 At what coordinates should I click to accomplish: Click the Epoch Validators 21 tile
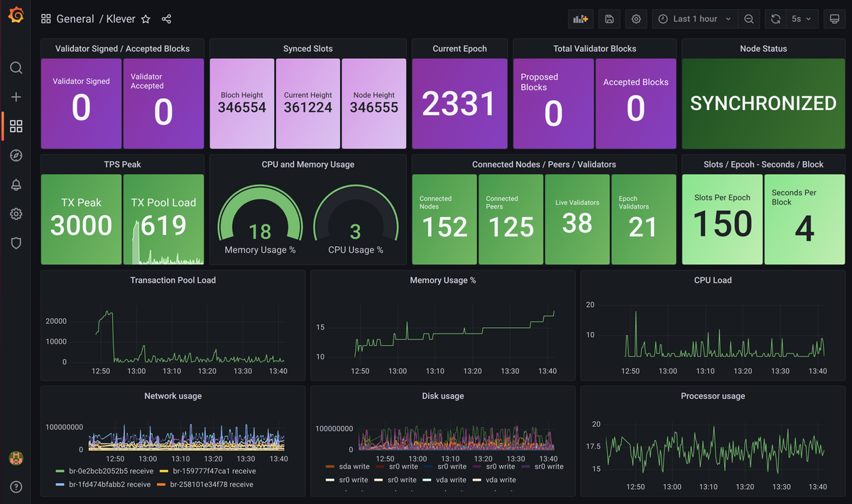[x=644, y=219]
